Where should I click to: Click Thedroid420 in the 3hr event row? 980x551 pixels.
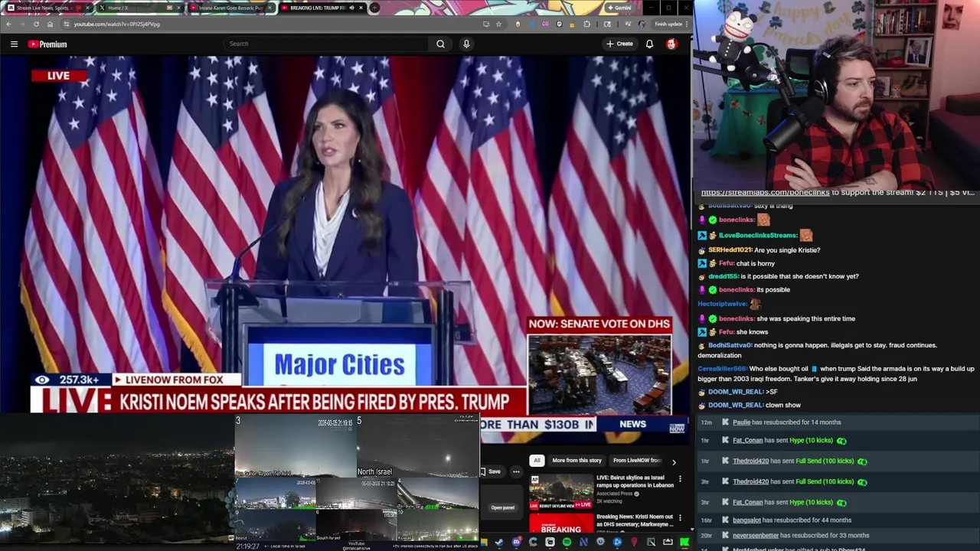(750, 482)
